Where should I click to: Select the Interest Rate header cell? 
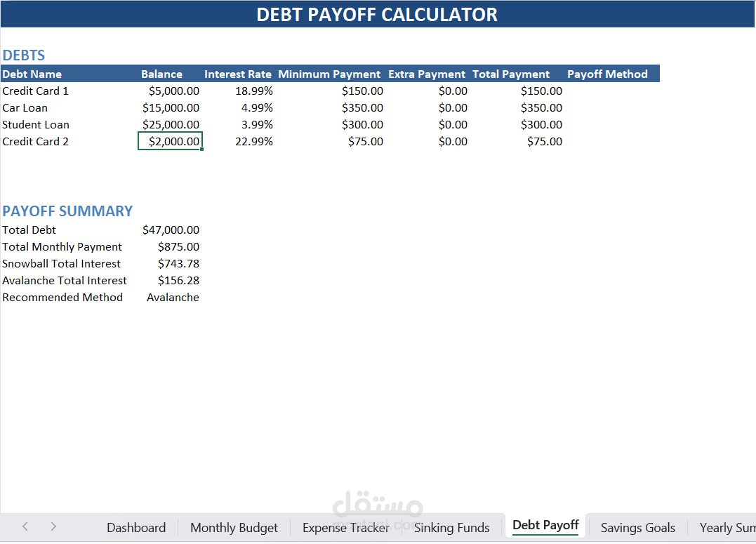pyautogui.click(x=238, y=74)
